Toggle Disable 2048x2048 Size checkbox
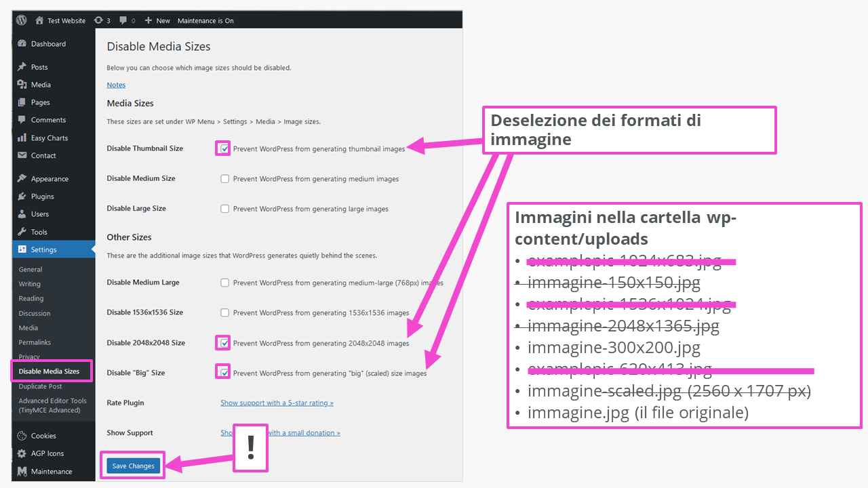Viewport: 868px width, 488px height. click(x=224, y=343)
